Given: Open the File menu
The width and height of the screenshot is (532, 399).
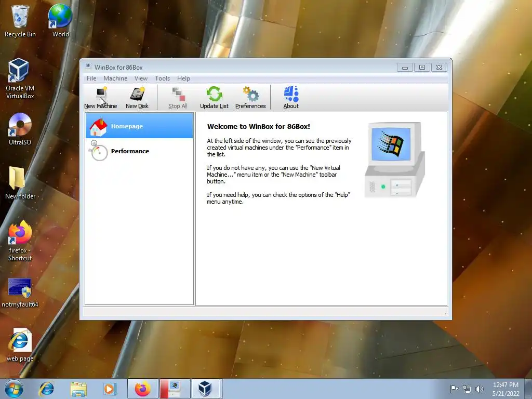Looking at the screenshot, I should click(x=91, y=78).
